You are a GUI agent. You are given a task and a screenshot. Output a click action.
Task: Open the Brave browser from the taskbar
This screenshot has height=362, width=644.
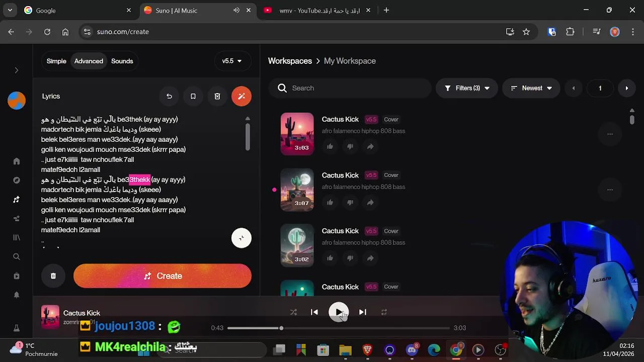(367, 349)
